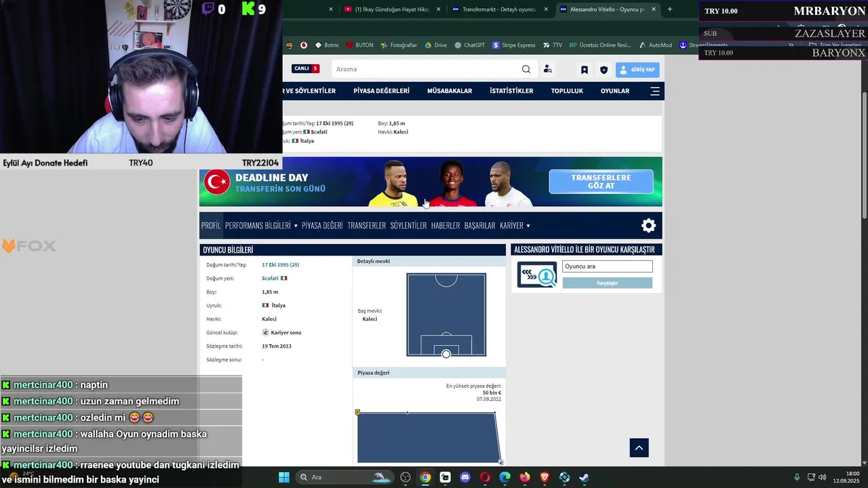
Task: Open Stripe Express bookmark
Action: click(514, 45)
